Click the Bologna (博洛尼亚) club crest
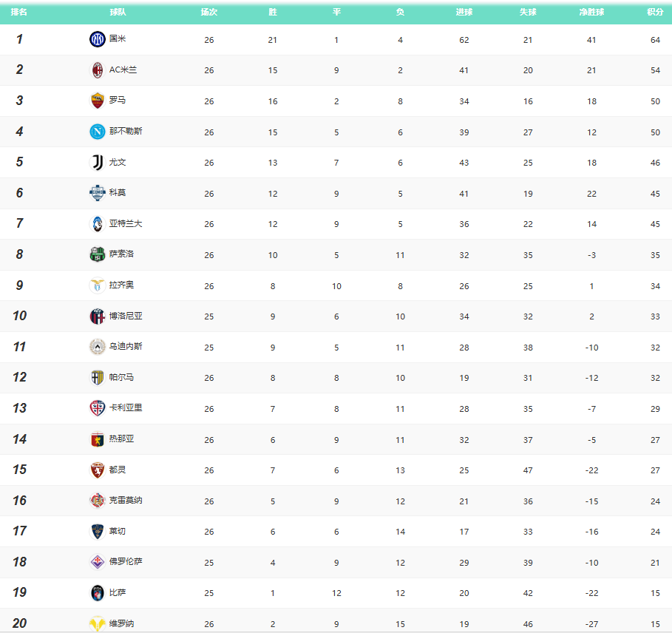The height and width of the screenshot is (633, 672). coord(97,316)
